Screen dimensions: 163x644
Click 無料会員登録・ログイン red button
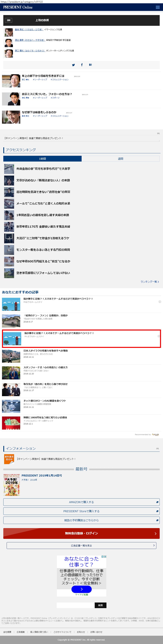pos(82,533)
